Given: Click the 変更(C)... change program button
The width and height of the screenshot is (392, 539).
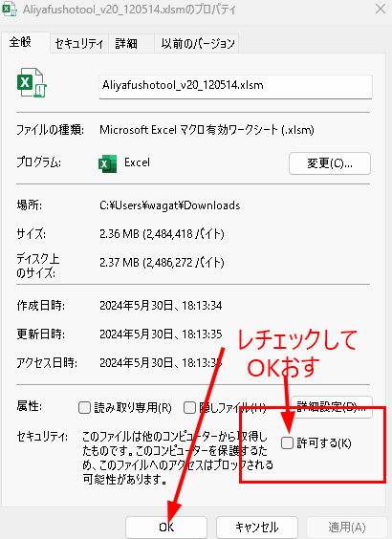Looking at the screenshot, I should tap(330, 163).
